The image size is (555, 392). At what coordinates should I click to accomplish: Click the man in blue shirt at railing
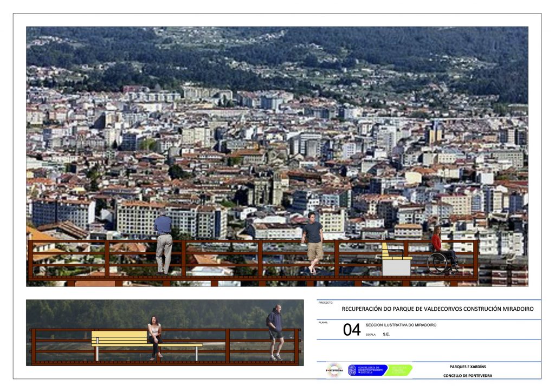pos(163,243)
